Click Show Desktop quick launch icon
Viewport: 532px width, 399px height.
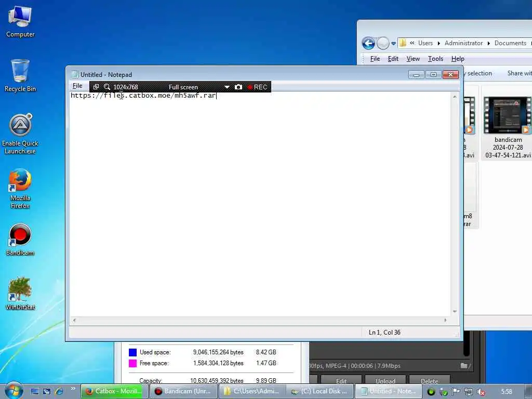pos(35,391)
